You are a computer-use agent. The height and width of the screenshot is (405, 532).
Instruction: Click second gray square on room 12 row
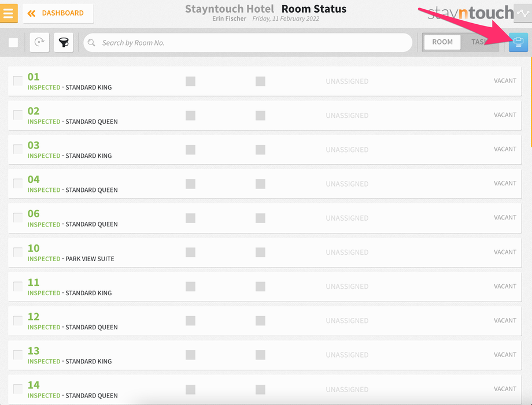[260, 321]
